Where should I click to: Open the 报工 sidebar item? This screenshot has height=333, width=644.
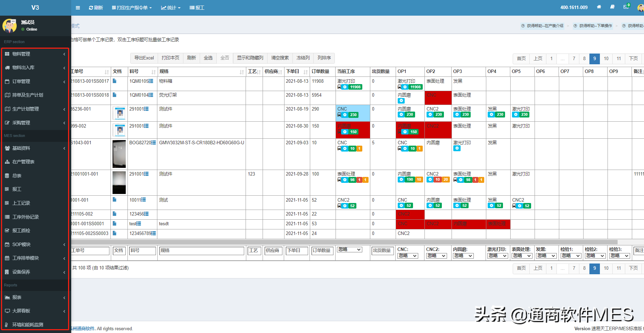pyautogui.click(x=35, y=189)
